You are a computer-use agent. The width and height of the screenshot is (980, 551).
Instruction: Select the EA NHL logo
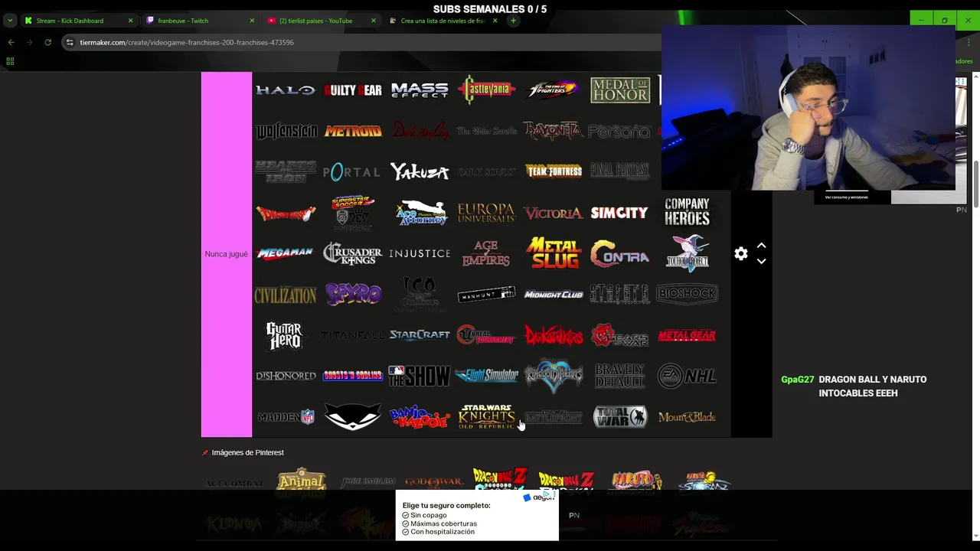click(x=687, y=376)
